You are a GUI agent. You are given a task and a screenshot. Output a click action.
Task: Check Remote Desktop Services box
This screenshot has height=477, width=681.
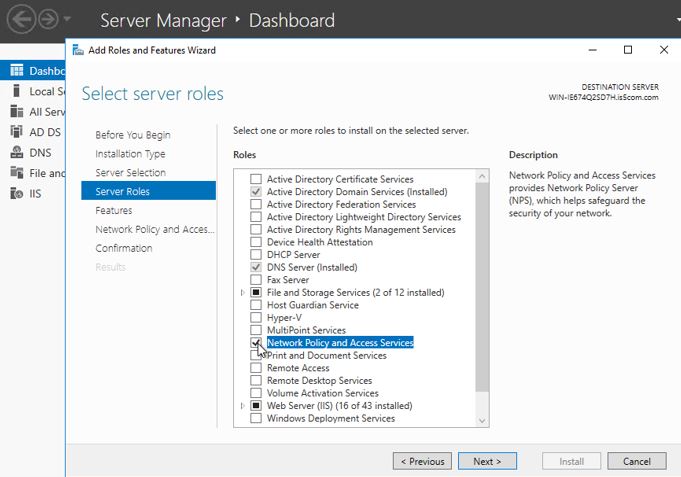[x=256, y=381]
